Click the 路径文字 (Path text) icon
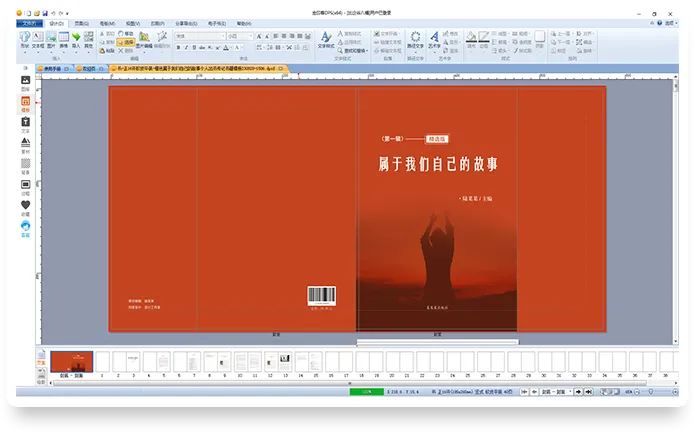 click(414, 39)
